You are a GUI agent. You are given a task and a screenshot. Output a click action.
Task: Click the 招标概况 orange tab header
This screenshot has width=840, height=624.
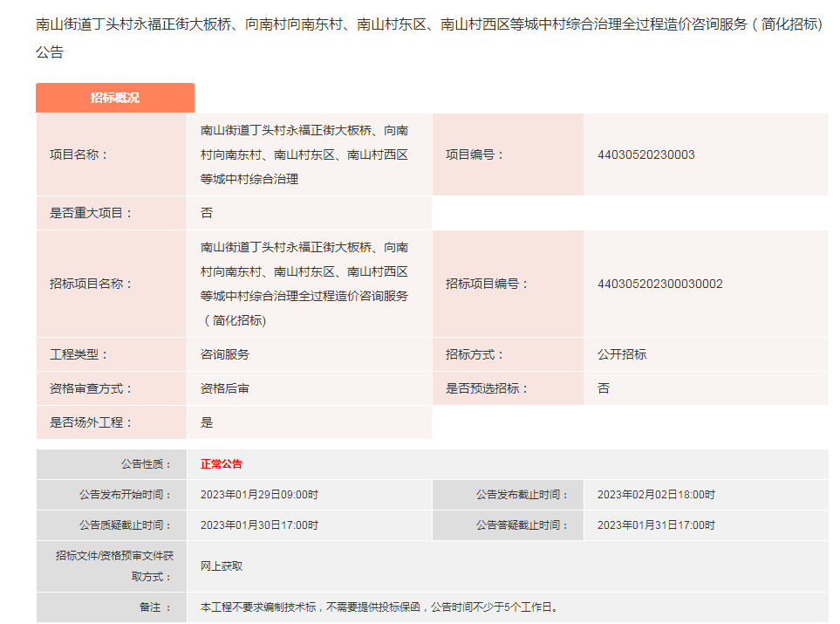coord(114,98)
